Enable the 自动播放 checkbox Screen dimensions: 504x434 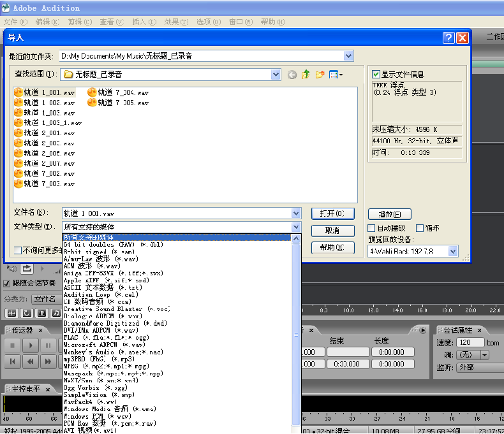[372, 228]
